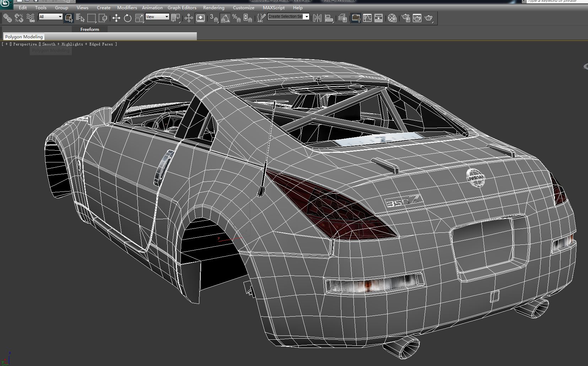Toggle Keyboard Shortcut Override button

click(200, 18)
